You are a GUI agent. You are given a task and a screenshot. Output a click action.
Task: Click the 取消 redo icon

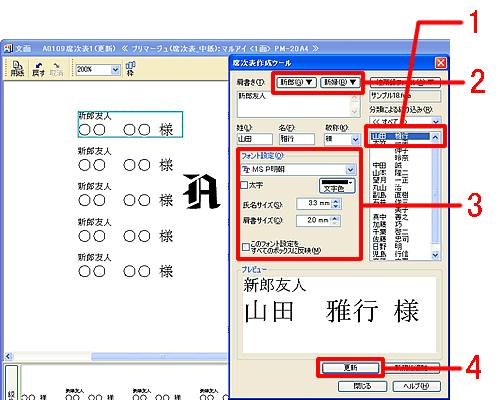(x=56, y=69)
